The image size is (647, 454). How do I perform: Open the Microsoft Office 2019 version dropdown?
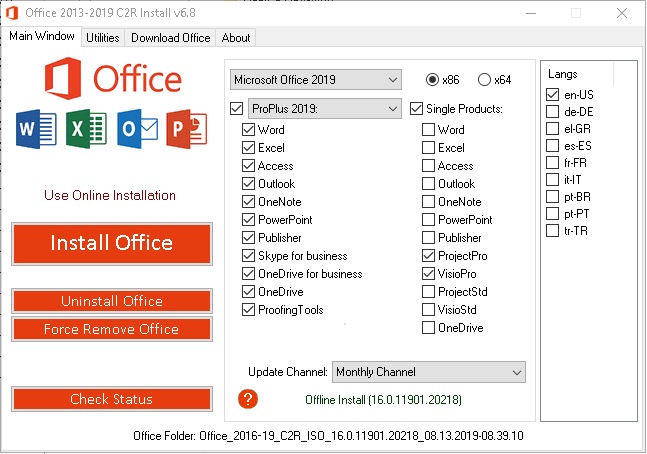(316, 79)
